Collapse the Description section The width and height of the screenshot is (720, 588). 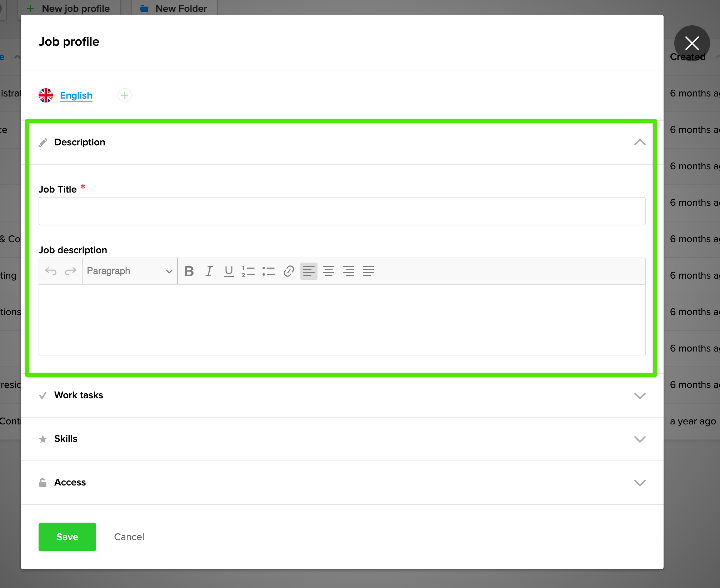[x=640, y=142]
